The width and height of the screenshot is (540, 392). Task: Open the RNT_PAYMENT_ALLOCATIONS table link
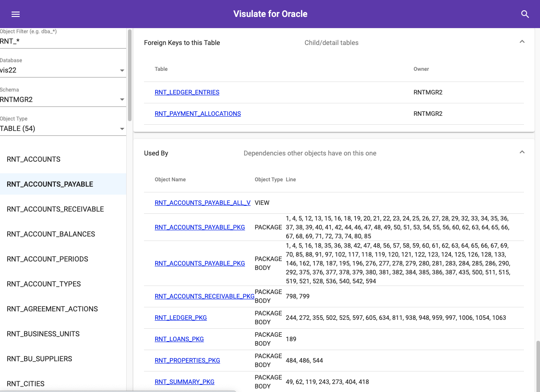pos(198,114)
